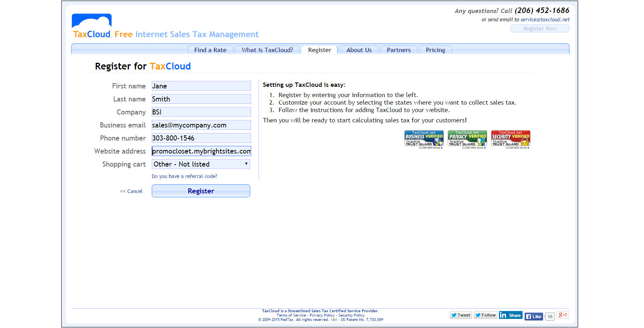Open the Terms of Service link

[291, 315]
